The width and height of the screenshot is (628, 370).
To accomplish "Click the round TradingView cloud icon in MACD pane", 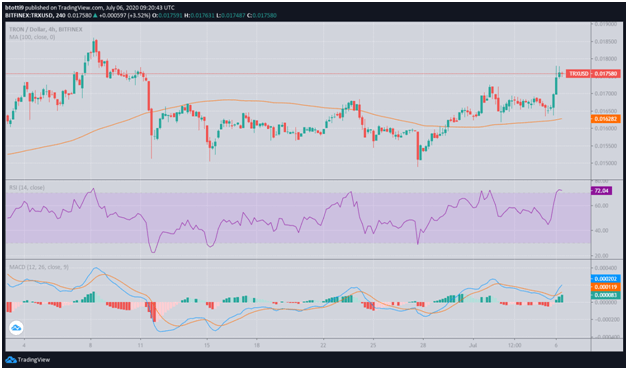I will (x=16, y=328).
